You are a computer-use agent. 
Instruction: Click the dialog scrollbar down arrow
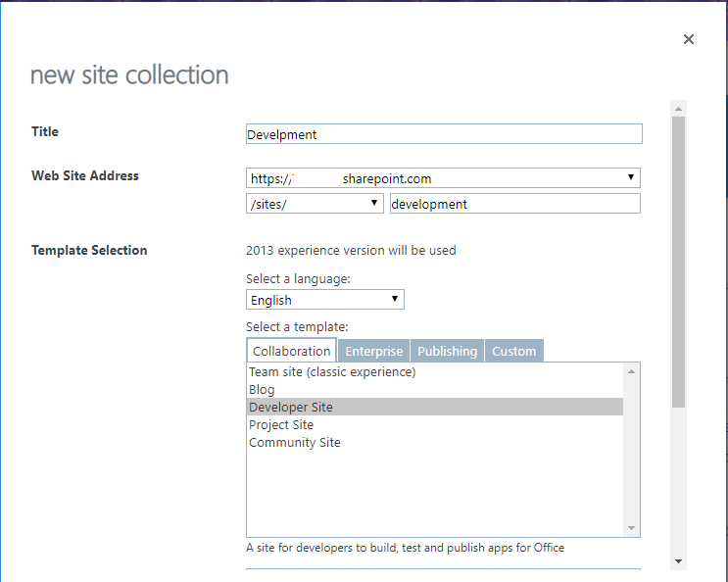[x=678, y=561]
